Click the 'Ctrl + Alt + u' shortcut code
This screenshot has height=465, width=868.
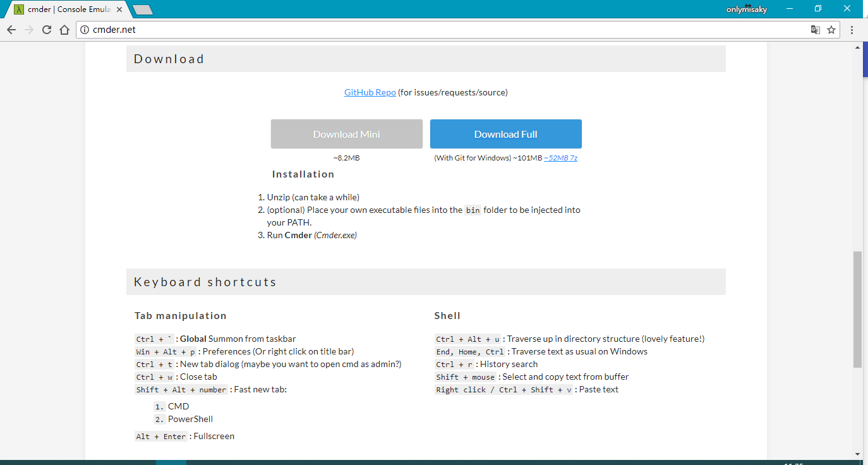pos(468,339)
